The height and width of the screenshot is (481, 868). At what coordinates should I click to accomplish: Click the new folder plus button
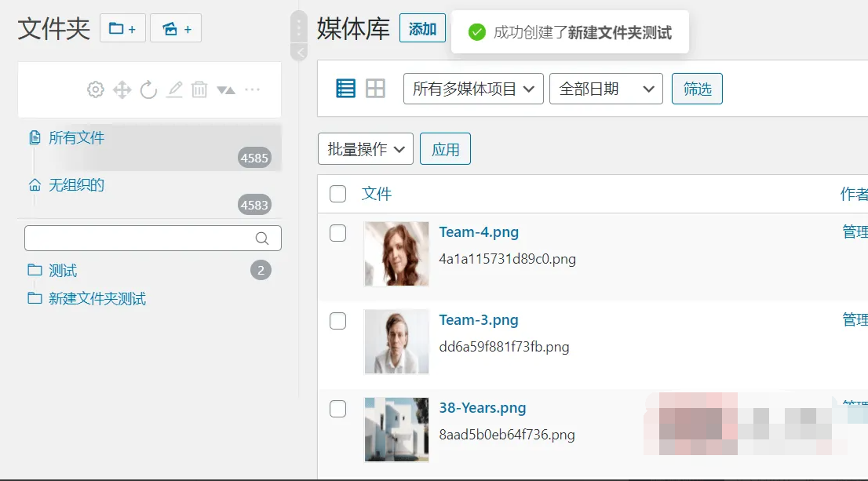tap(122, 28)
